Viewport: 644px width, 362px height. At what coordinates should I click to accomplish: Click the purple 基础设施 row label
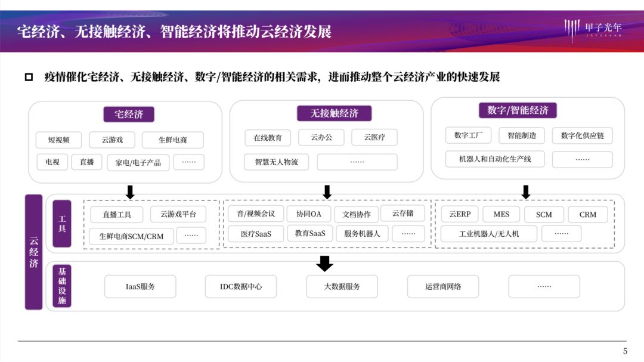click(62, 286)
